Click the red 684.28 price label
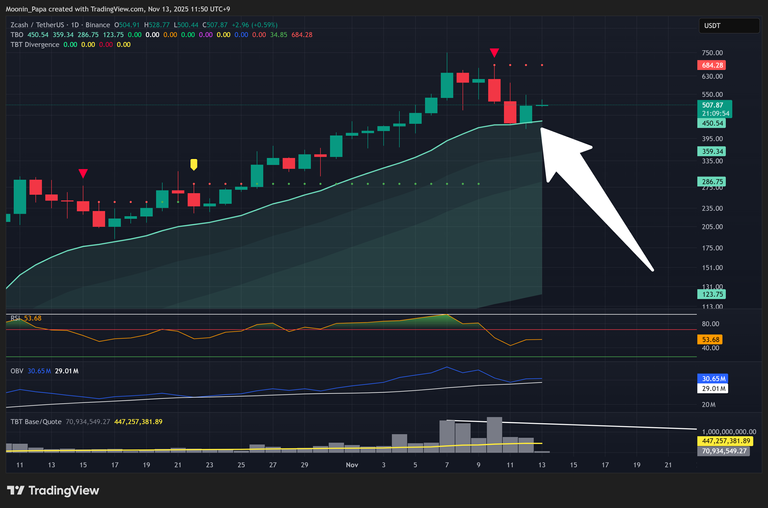768x508 pixels. click(x=712, y=65)
